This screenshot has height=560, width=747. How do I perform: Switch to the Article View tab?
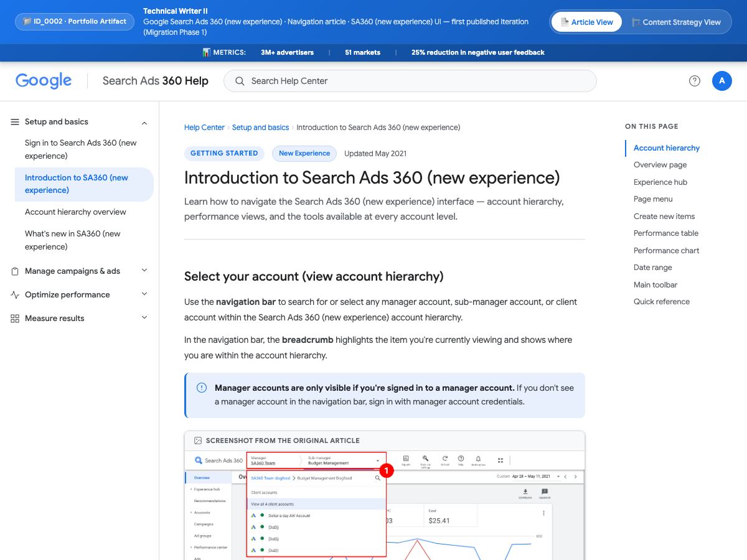pyautogui.click(x=586, y=22)
